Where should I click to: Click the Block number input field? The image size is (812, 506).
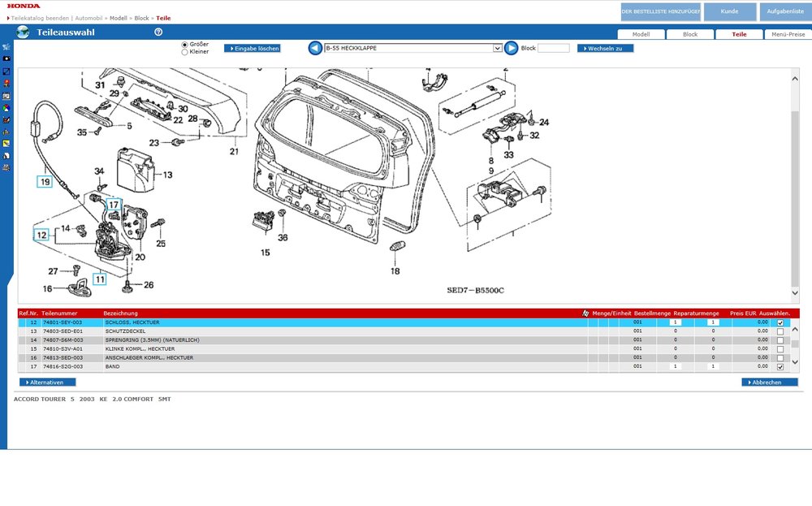tap(554, 48)
